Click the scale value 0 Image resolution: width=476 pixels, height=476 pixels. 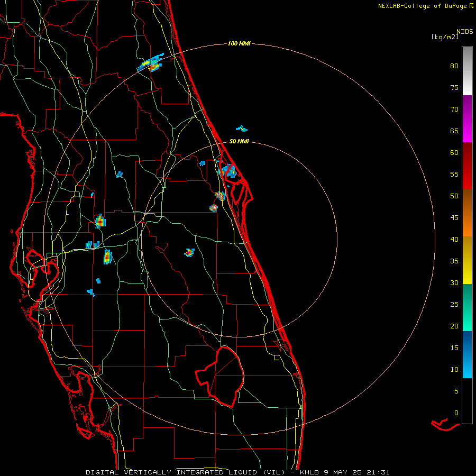point(456,413)
